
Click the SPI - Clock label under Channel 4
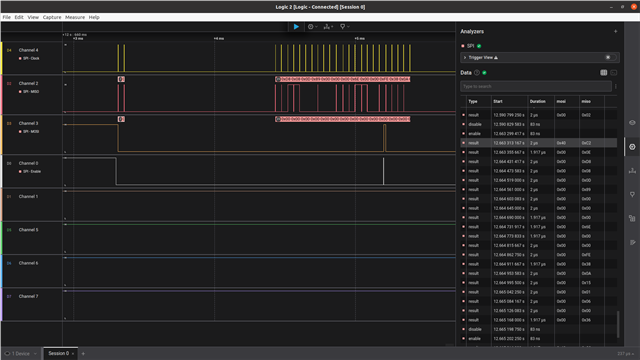[x=31, y=58]
